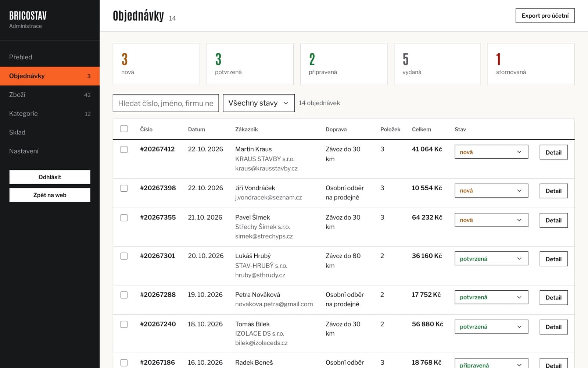Select the 'potvrzená' summary card
The width and height of the screenshot is (588, 368).
tap(250, 64)
